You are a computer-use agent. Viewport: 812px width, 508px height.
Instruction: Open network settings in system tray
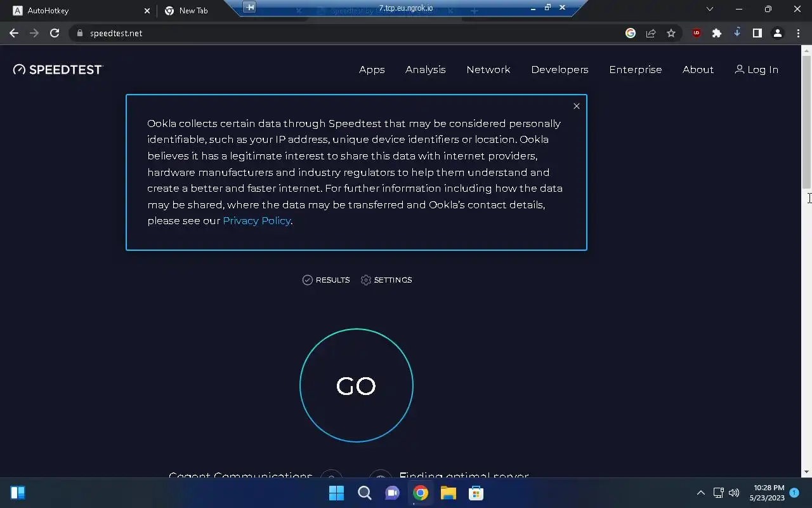(718, 493)
